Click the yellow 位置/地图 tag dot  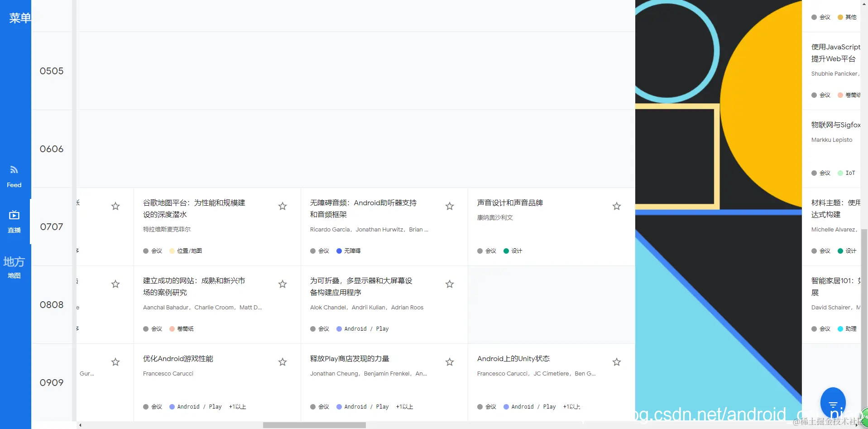point(172,251)
